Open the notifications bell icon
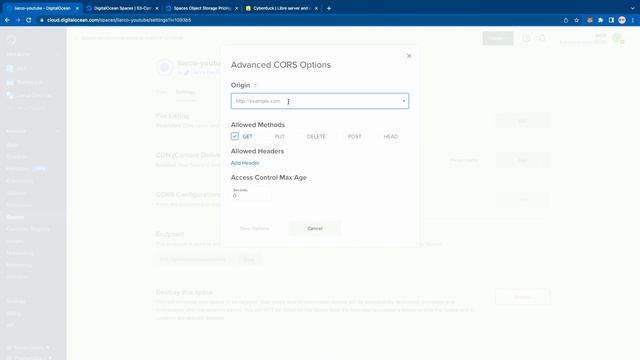Viewport: 640px width, 360px height. (x=542, y=38)
